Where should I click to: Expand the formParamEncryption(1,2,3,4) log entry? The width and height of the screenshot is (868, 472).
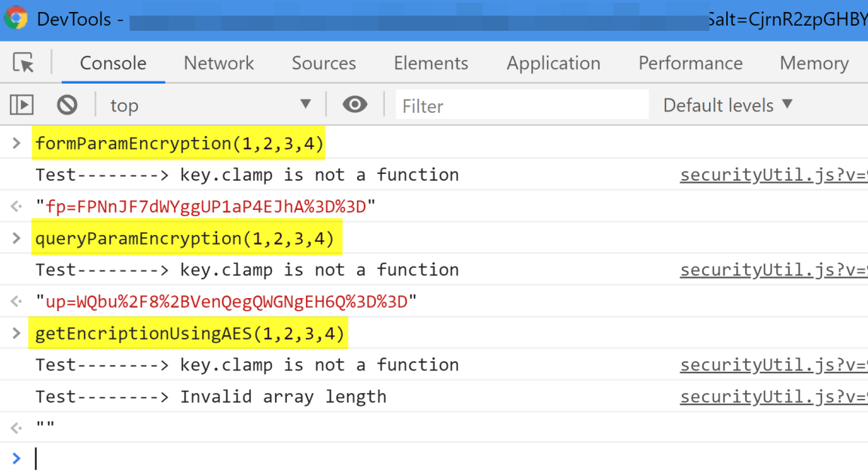(15, 143)
